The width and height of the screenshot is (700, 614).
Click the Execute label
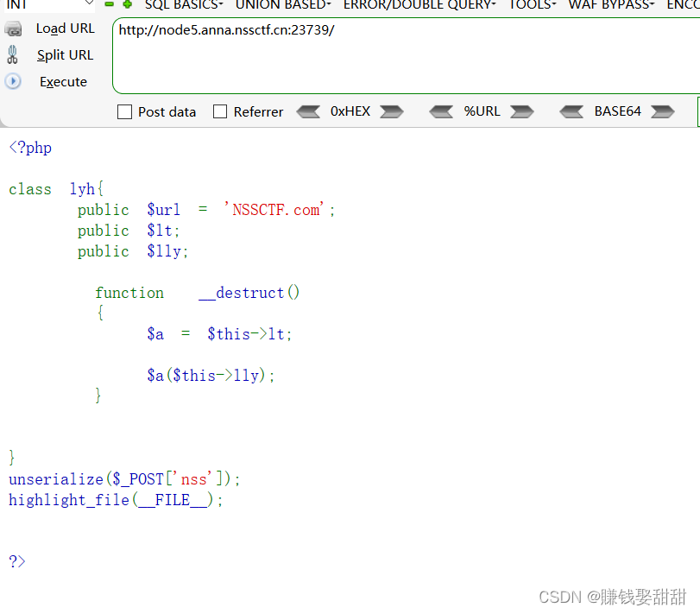[x=63, y=82]
